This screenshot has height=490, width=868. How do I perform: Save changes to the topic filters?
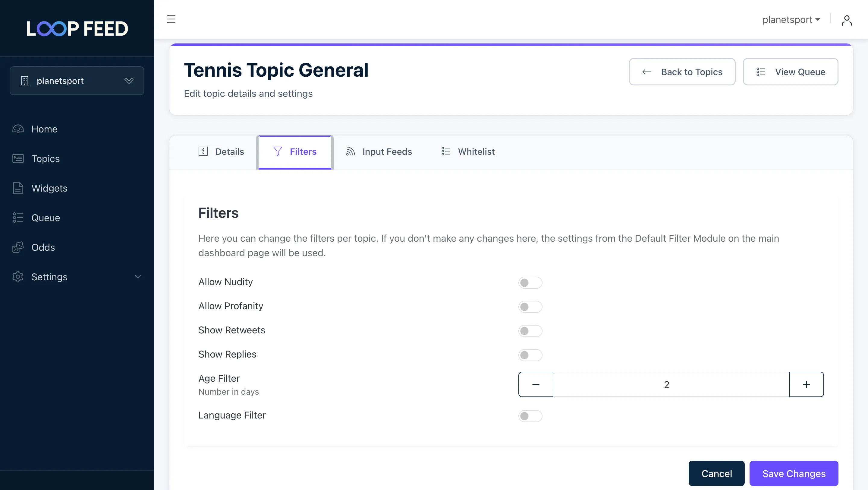(x=793, y=473)
